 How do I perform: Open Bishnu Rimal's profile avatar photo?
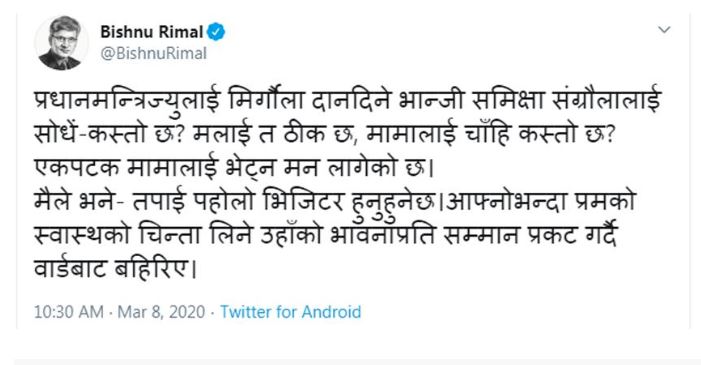pyautogui.click(x=61, y=42)
